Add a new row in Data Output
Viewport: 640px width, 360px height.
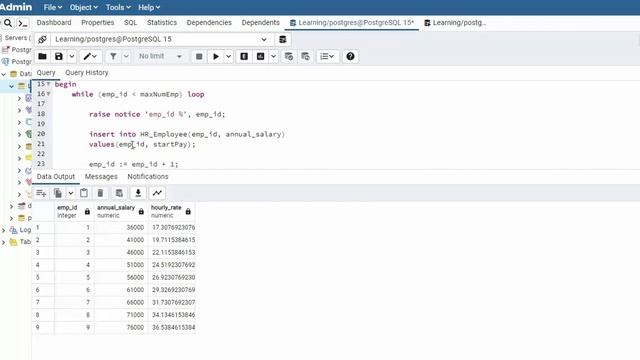[41, 193]
